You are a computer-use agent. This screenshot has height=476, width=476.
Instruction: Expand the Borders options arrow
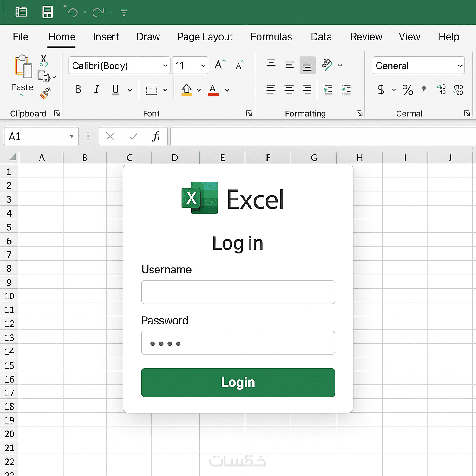(165, 90)
